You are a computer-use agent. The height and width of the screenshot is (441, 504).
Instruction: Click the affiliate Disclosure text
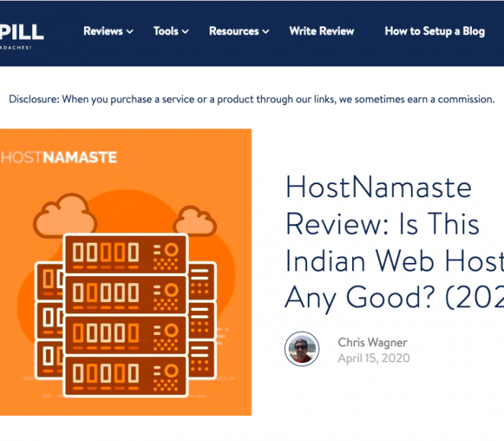(252, 99)
